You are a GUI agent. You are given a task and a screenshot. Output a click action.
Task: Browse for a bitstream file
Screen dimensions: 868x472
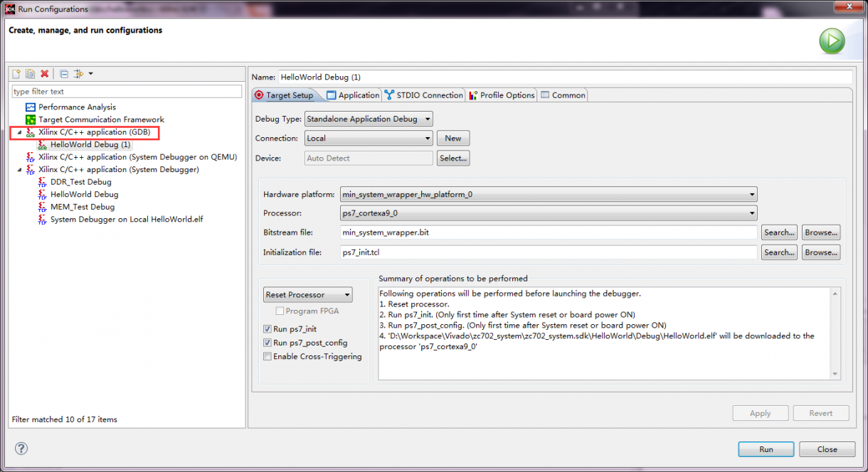pyautogui.click(x=821, y=232)
